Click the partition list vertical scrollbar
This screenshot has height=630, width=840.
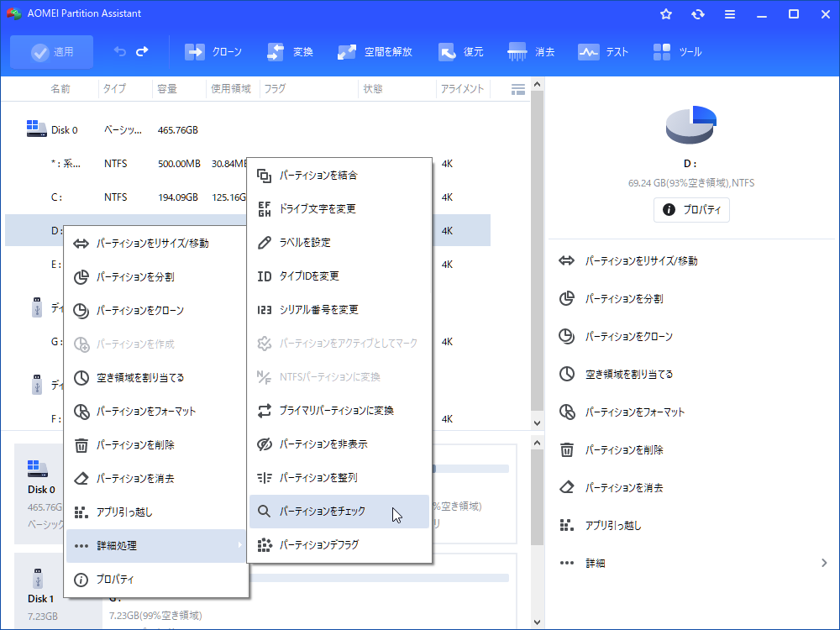click(537, 252)
